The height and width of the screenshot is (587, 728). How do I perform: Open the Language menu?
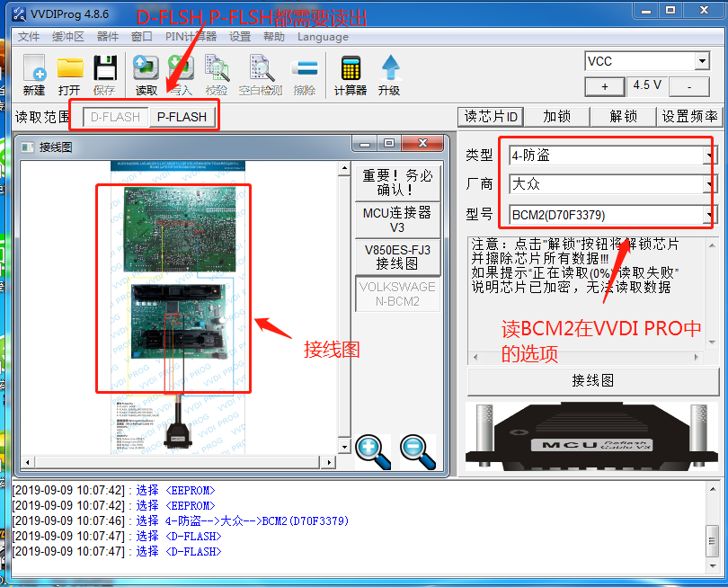coord(324,37)
